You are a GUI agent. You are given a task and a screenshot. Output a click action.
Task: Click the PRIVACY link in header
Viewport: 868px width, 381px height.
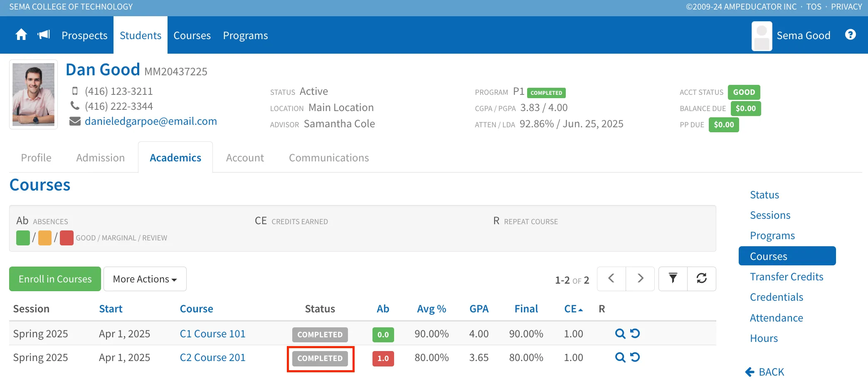click(846, 7)
